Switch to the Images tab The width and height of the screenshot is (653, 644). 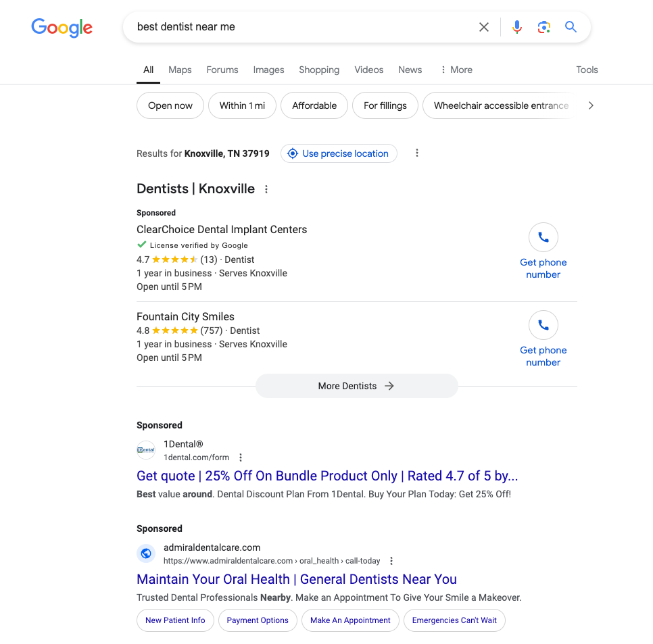point(268,70)
